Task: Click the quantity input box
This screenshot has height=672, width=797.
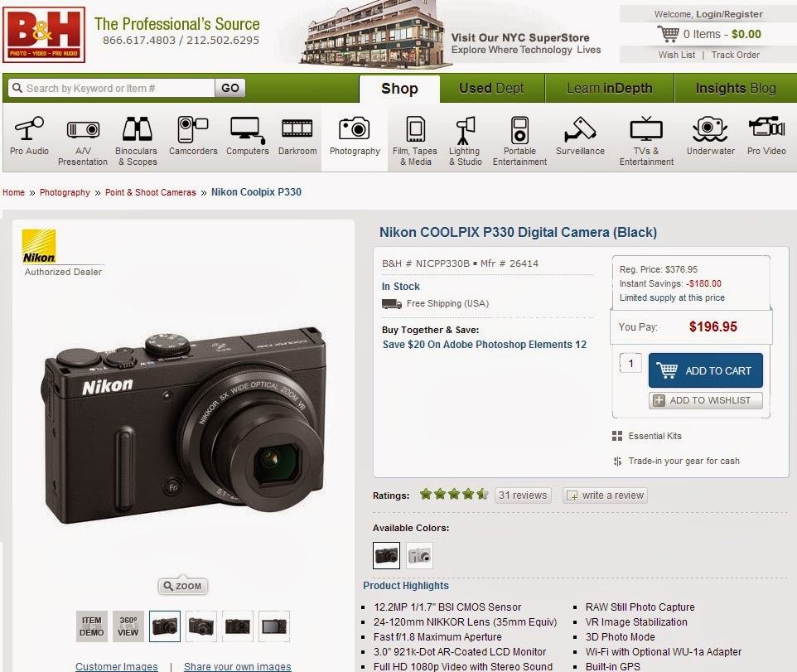Action: pos(630,363)
